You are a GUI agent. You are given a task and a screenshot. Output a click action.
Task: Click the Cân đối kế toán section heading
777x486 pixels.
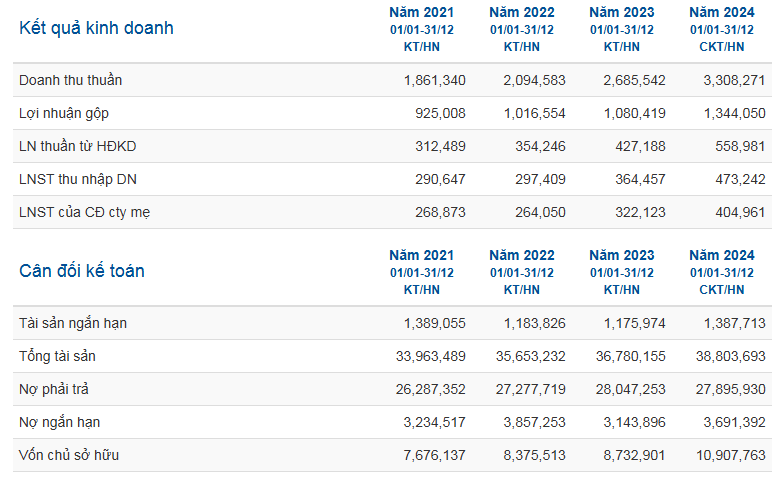pos(82,271)
